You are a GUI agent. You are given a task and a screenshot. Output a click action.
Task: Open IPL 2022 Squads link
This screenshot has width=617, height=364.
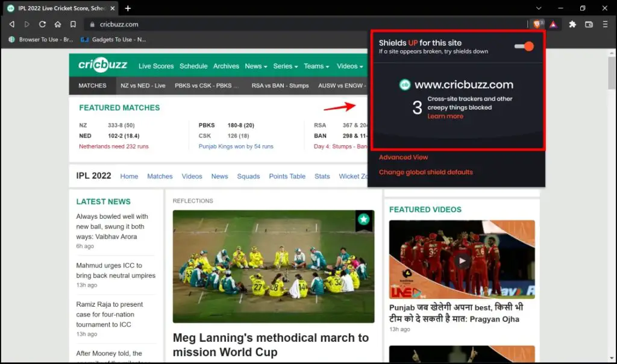(248, 177)
